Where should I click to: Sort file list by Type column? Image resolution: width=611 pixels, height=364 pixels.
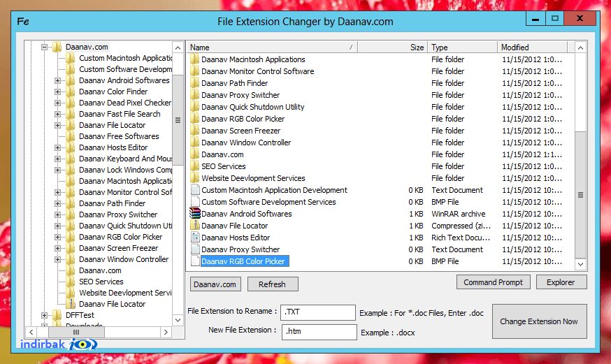coord(463,47)
